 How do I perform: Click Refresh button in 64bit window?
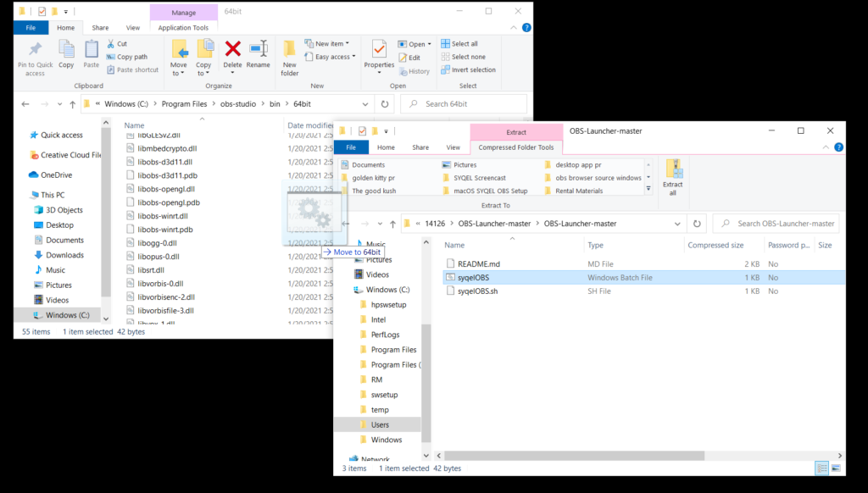click(x=385, y=104)
